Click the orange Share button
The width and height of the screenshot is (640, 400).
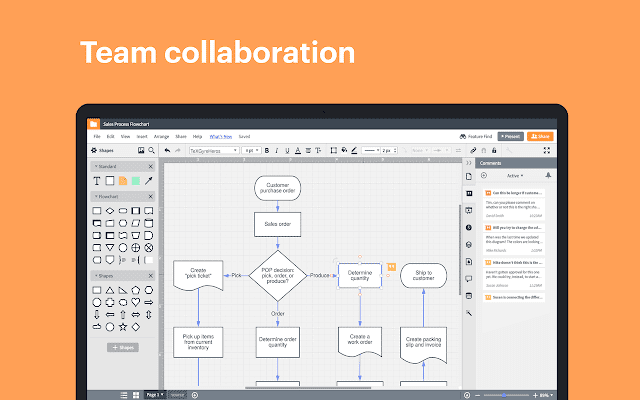pos(541,135)
